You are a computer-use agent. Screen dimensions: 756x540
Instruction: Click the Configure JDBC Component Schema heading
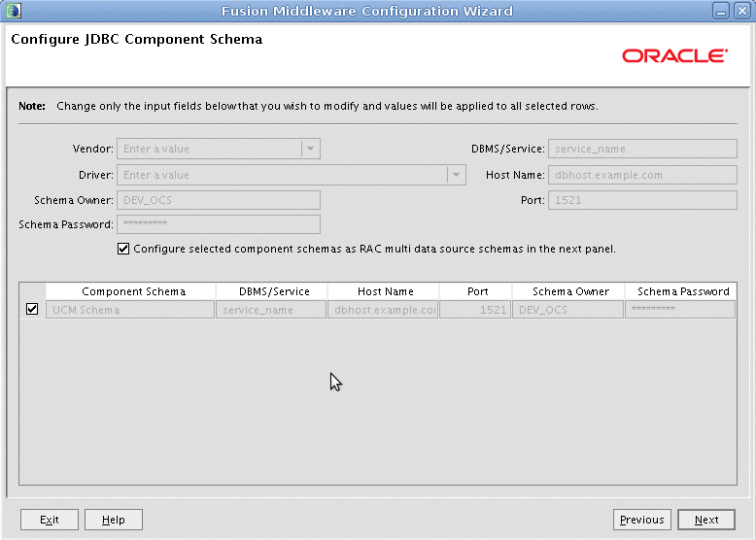point(136,39)
